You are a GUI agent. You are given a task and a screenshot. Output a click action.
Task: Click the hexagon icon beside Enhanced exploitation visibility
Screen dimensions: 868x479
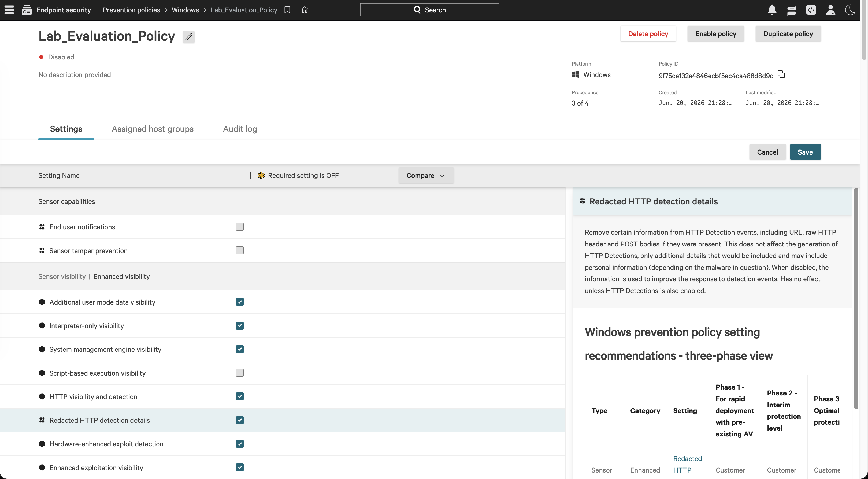[x=42, y=467]
